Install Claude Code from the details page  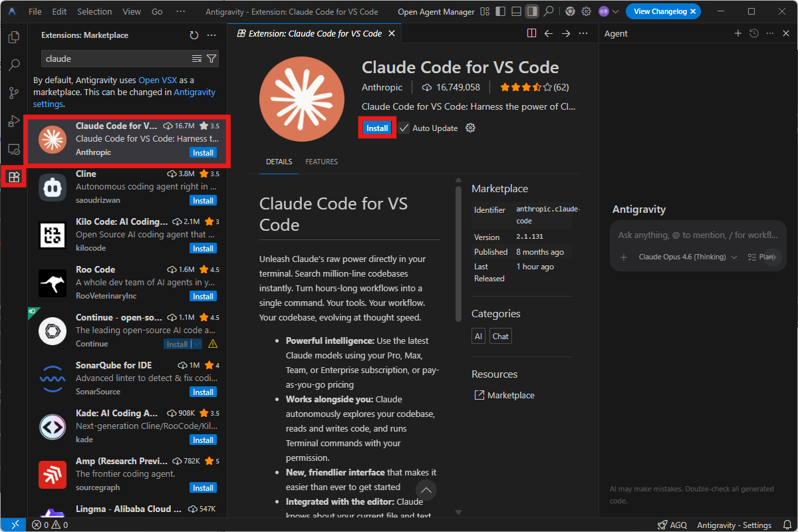coord(377,128)
